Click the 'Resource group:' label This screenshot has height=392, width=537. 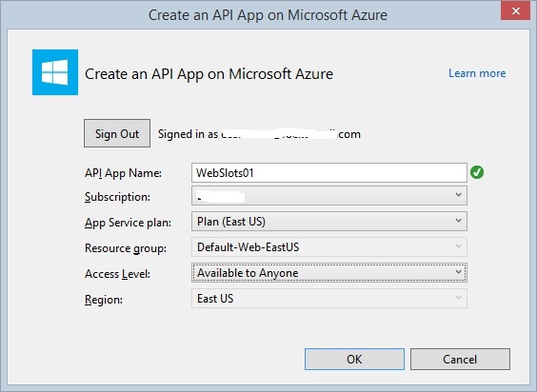pyautogui.click(x=126, y=248)
